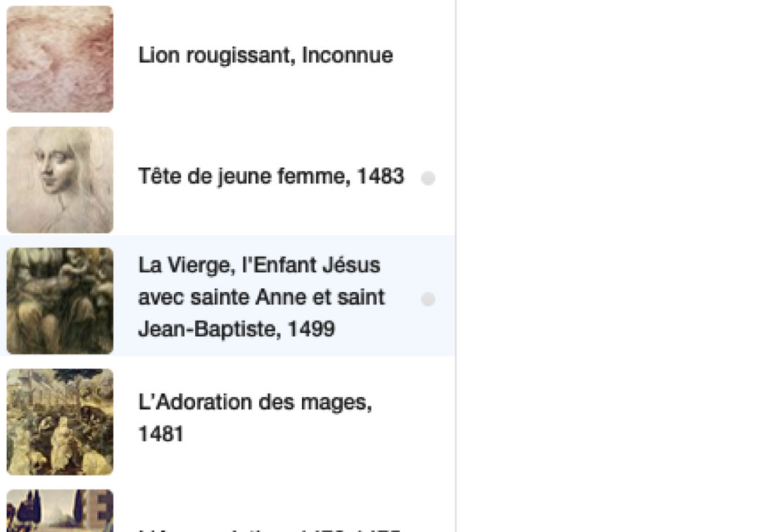Screen dimensions: 760x532
Task: Click the L'Adoration des mages thumbnail
Action: [60, 422]
